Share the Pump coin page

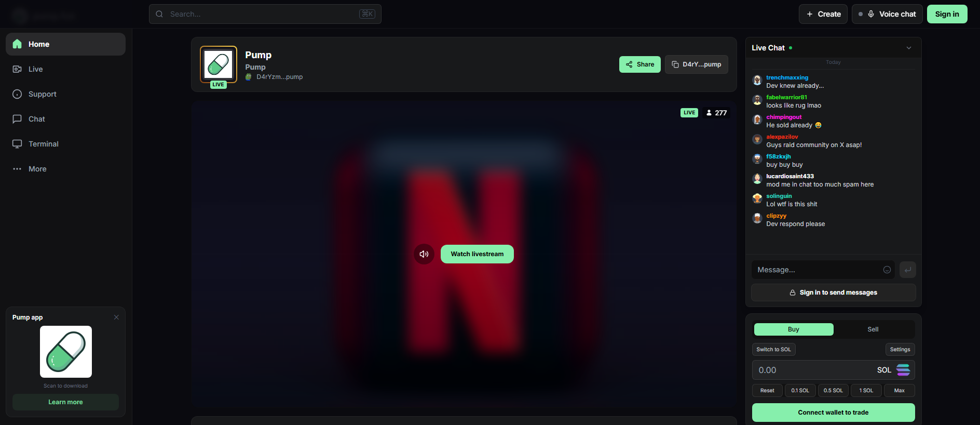pyautogui.click(x=639, y=64)
